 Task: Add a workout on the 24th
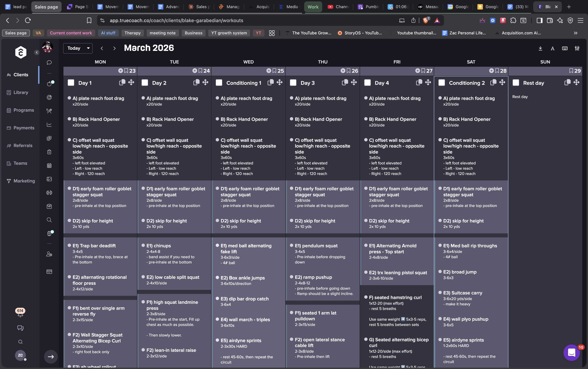(195, 71)
